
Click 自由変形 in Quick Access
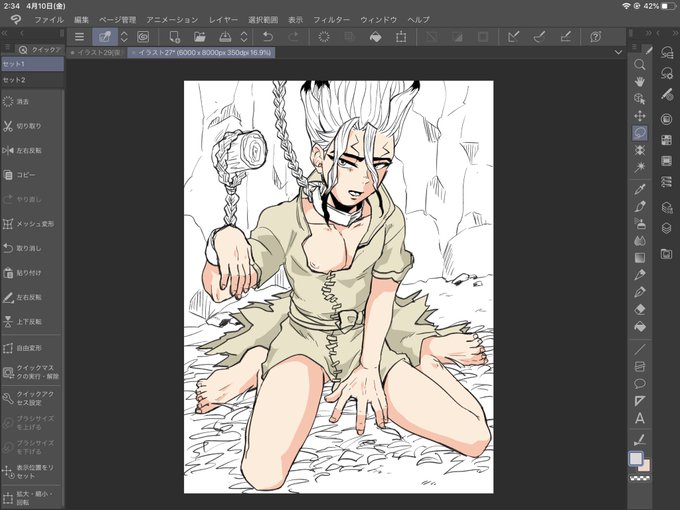pos(31,348)
